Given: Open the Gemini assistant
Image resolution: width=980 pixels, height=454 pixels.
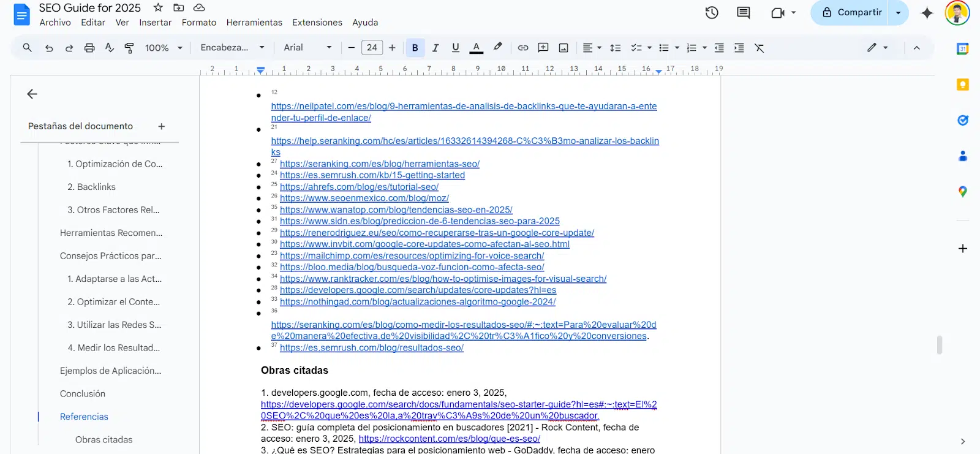Looking at the screenshot, I should coord(927,12).
